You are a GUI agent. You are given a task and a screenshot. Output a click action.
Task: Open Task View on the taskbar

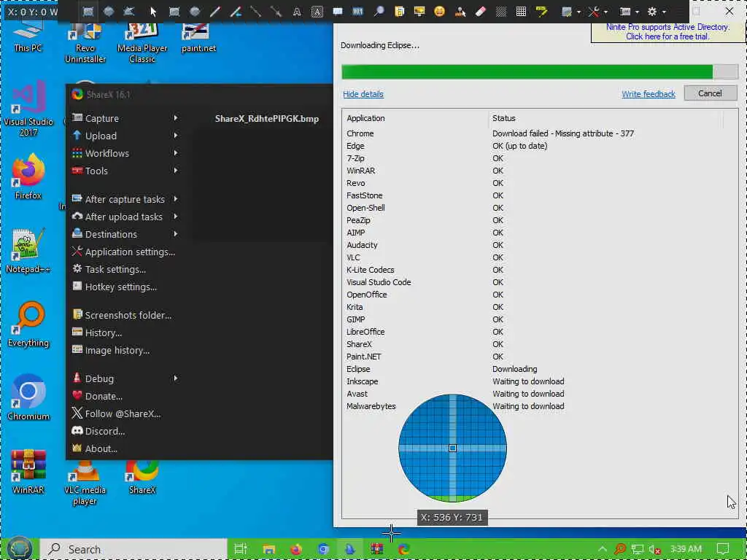pyautogui.click(x=241, y=549)
